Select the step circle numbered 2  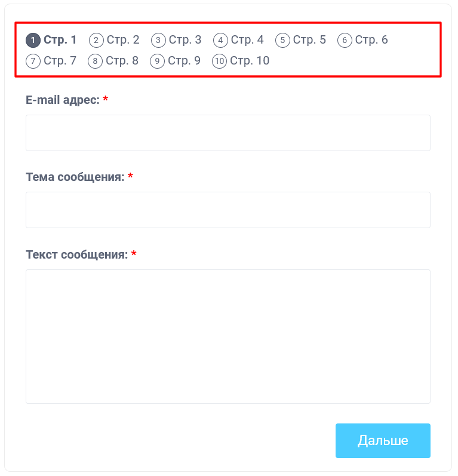point(96,41)
